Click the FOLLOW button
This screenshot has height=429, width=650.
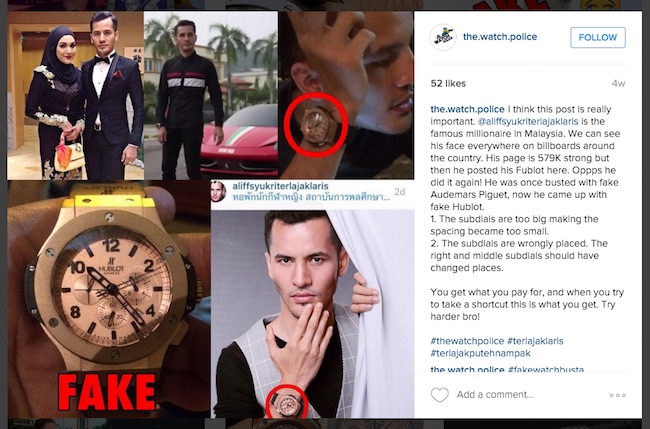point(598,37)
